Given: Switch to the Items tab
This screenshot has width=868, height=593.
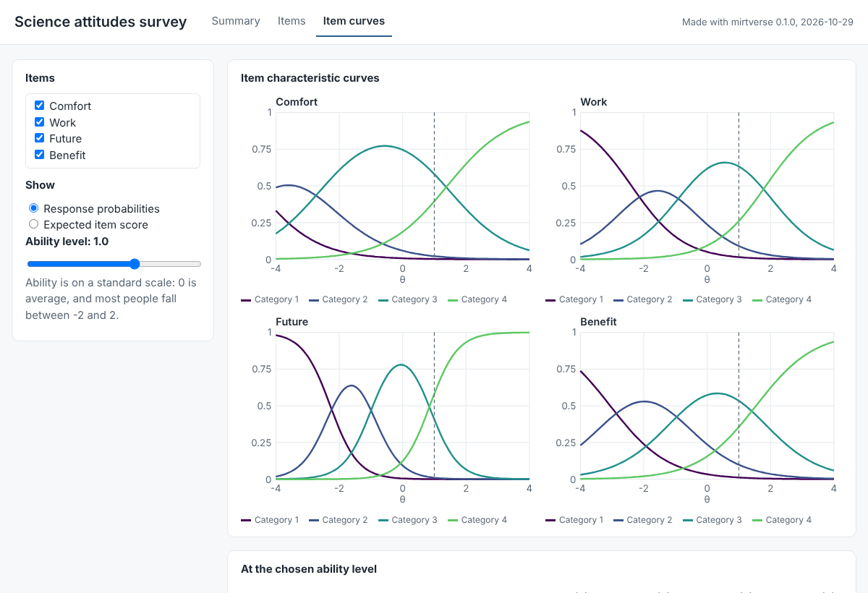Looking at the screenshot, I should click(x=292, y=21).
